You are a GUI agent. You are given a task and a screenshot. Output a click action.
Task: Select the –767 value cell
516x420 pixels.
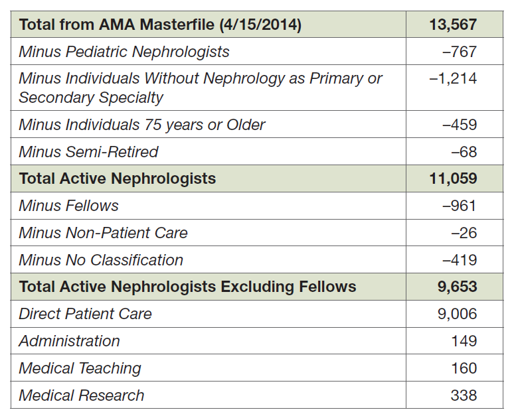pos(460,52)
